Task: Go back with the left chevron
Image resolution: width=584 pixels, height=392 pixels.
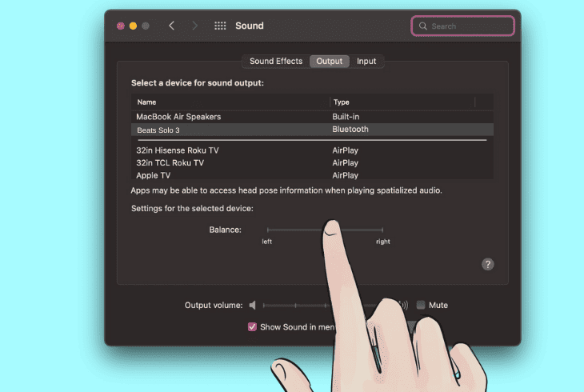Action: (x=171, y=26)
